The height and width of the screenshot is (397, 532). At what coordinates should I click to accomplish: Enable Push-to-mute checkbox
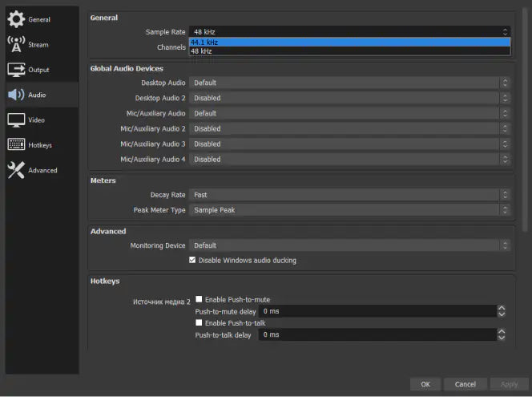(x=199, y=299)
